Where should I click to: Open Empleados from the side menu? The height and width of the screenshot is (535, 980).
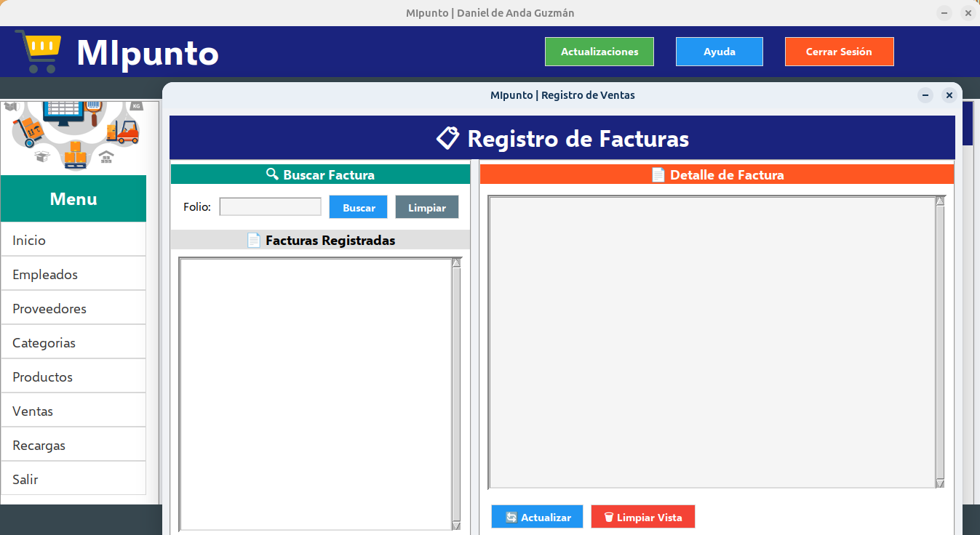[x=73, y=274]
